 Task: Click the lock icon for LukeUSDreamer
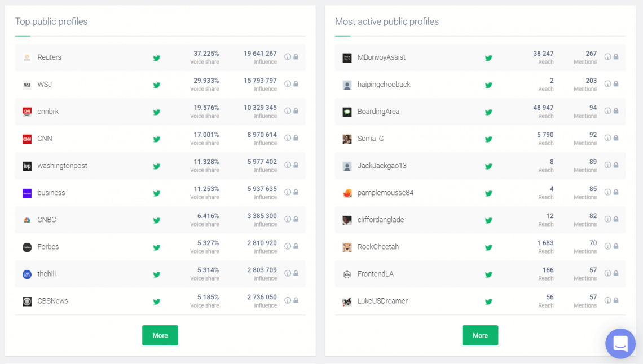pos(616,300)
